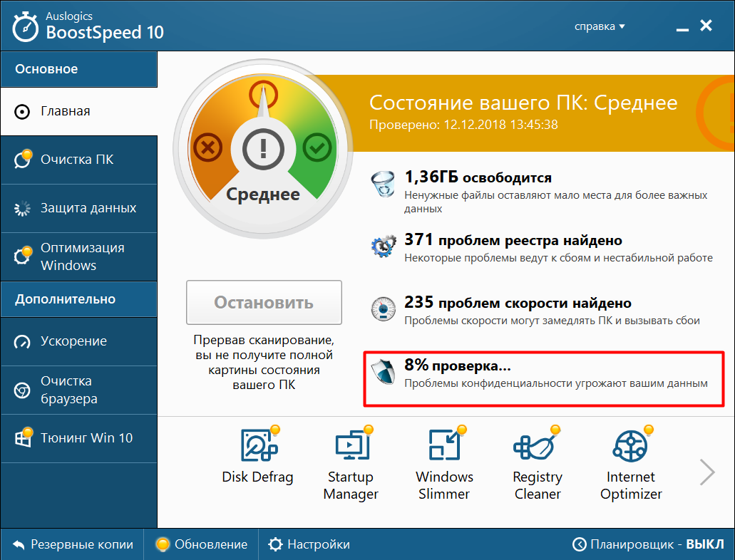Image resolution: width=735 pixels, height=560 pixels.
Task: Click the Auslogics BoostSpeed stopwatch logo
Action: pos(26,26)
